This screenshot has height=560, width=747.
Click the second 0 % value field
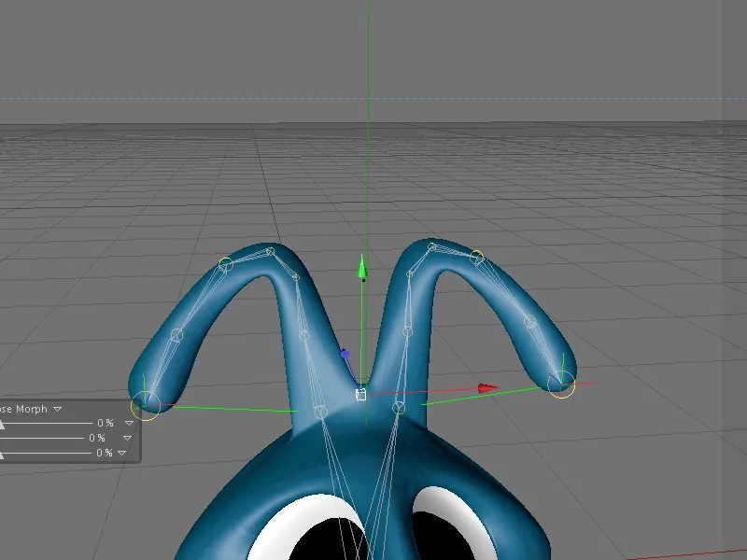[97, 438]
